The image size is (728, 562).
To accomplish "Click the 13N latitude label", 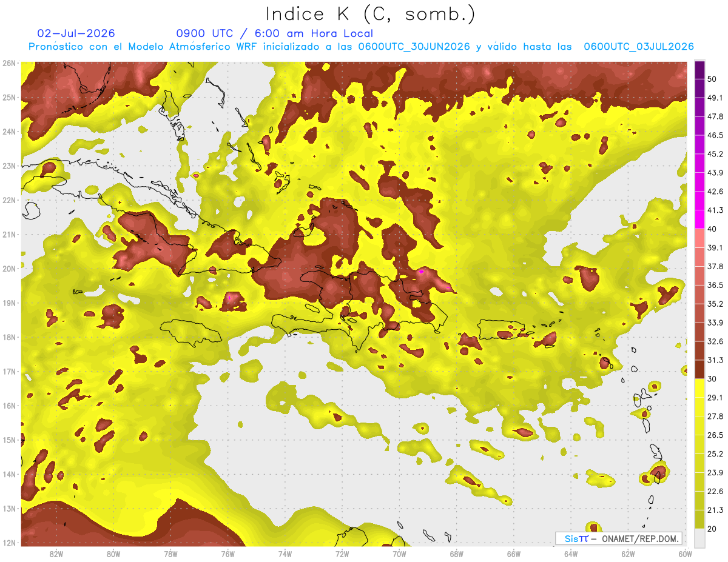I will [x=9, y=509].
